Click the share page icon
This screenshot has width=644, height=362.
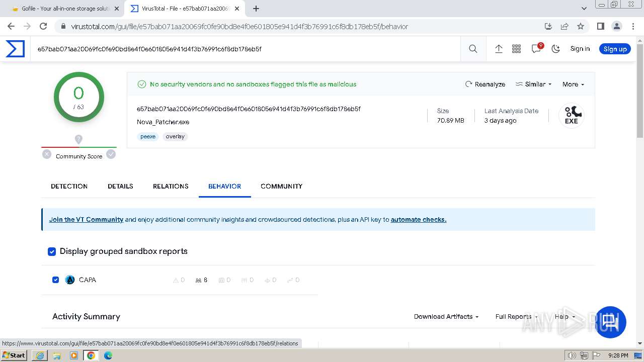(x=565, y=26)
